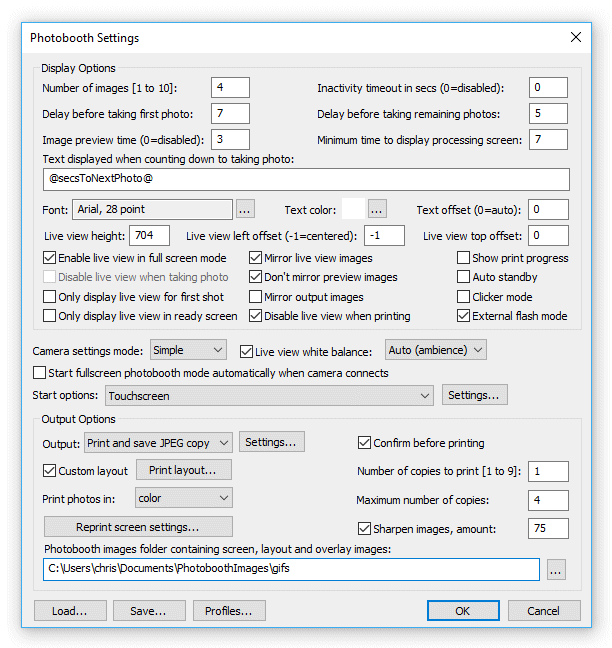Viewport: 612px width, 648px height.
Task: Open Reprint screen settings
Action: [138, 527]
